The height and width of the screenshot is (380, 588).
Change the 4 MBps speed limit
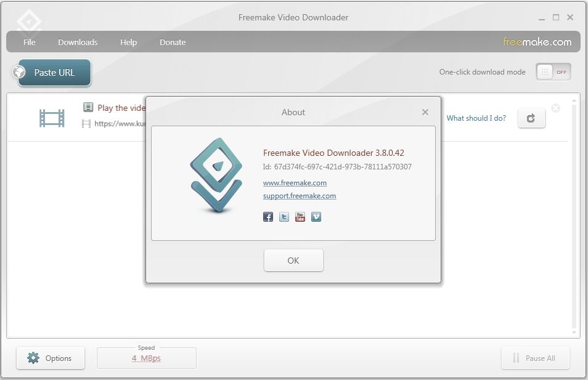coord(146,358)
